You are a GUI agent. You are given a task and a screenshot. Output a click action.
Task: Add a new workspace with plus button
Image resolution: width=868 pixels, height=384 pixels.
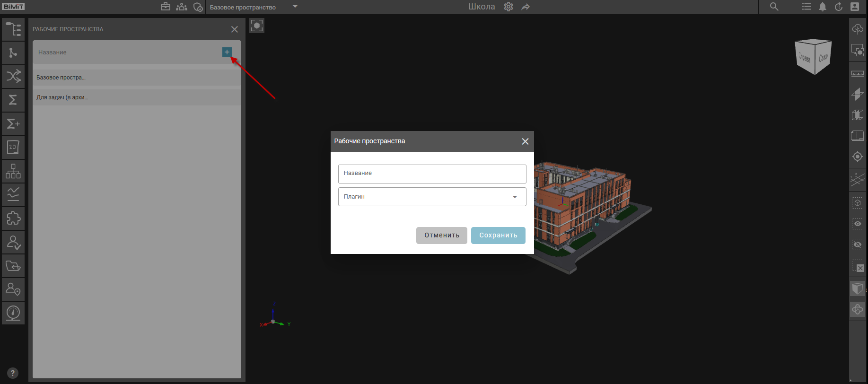[x=227, y=52]
